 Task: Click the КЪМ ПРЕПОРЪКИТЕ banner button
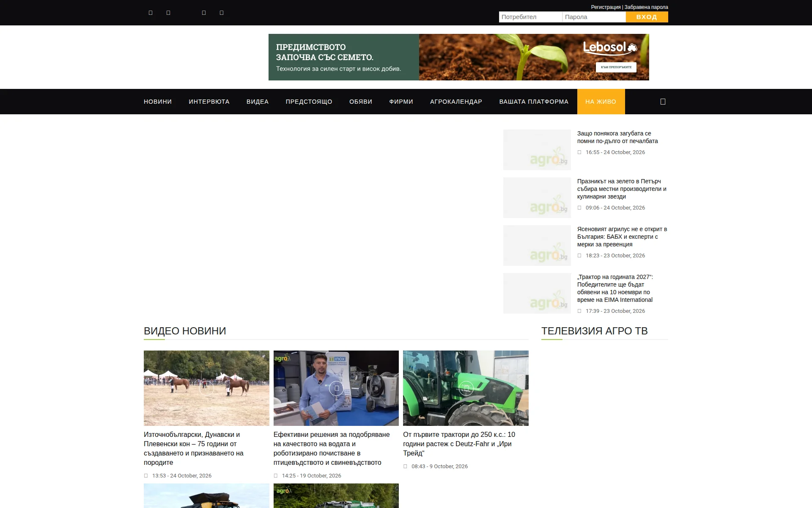coord(616,67)
